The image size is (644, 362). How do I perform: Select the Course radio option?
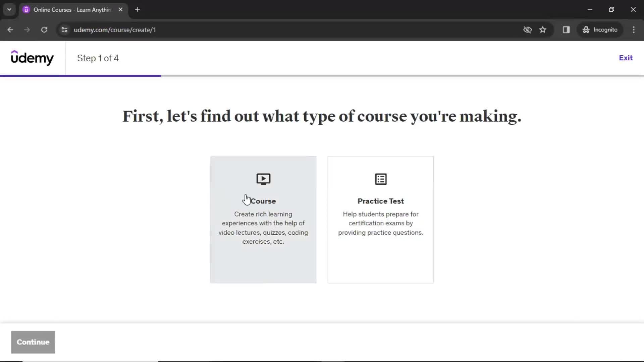tap(263, 220)
